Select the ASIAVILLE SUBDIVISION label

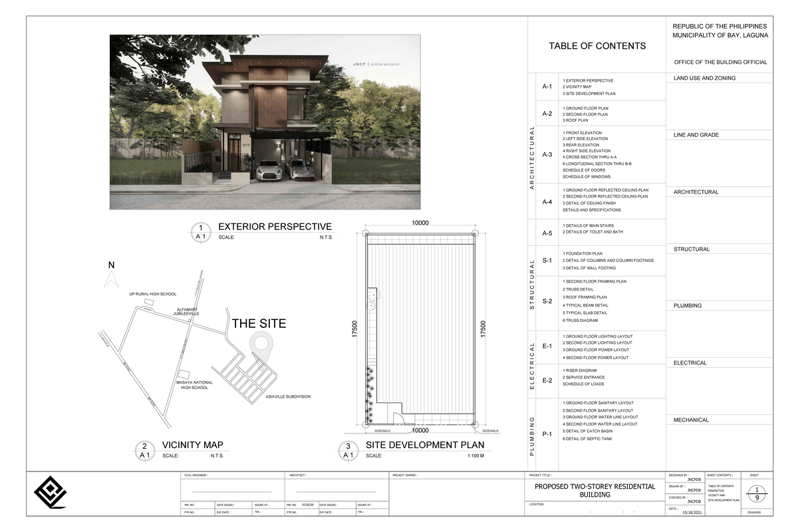click(287, 396)
